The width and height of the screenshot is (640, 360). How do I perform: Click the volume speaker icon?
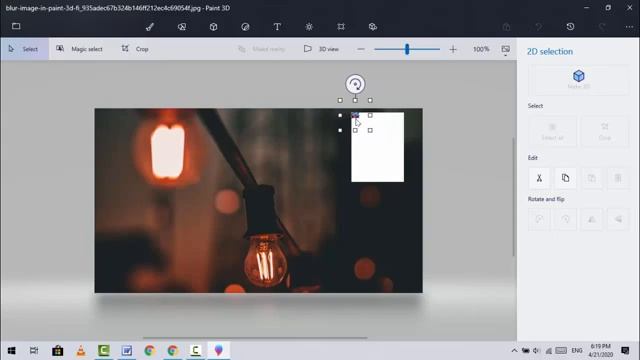click(x=536, y=351)
